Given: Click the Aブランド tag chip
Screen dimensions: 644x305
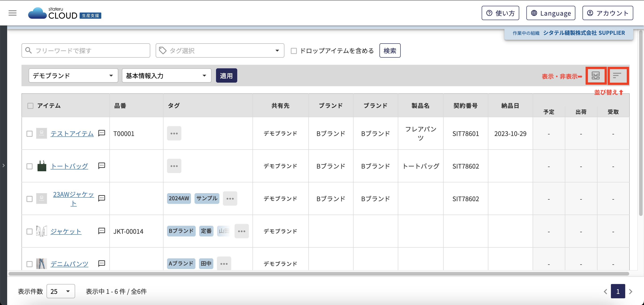Looking at the screenshot, I should tap(181, 263).
